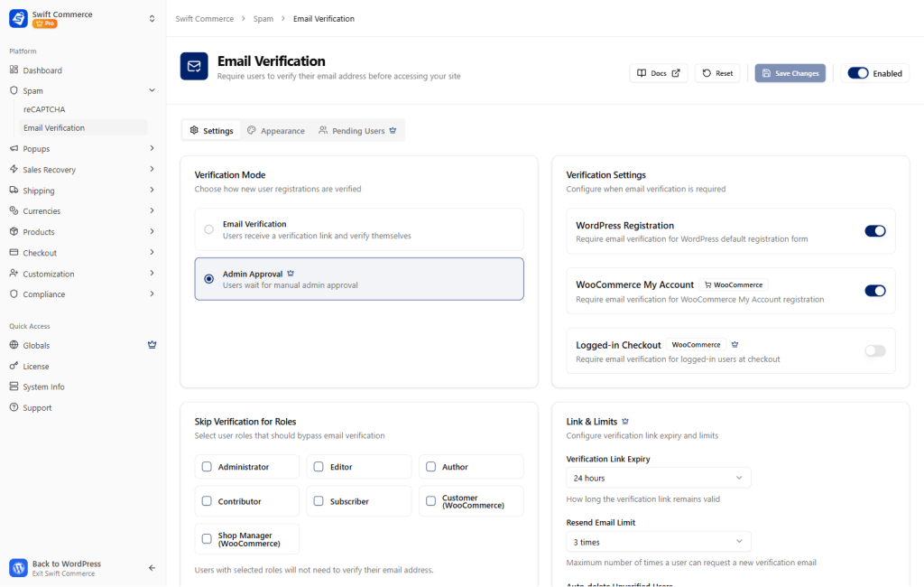Switch to the Settings tab
This screenshot has width=924, height=587.
pos(211,130)
